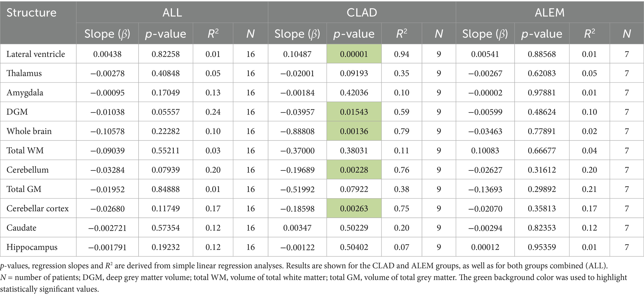644x296 pixels.
Task: Click the green highlighted 0.01543 p-value cell
Action: point(354,112)
